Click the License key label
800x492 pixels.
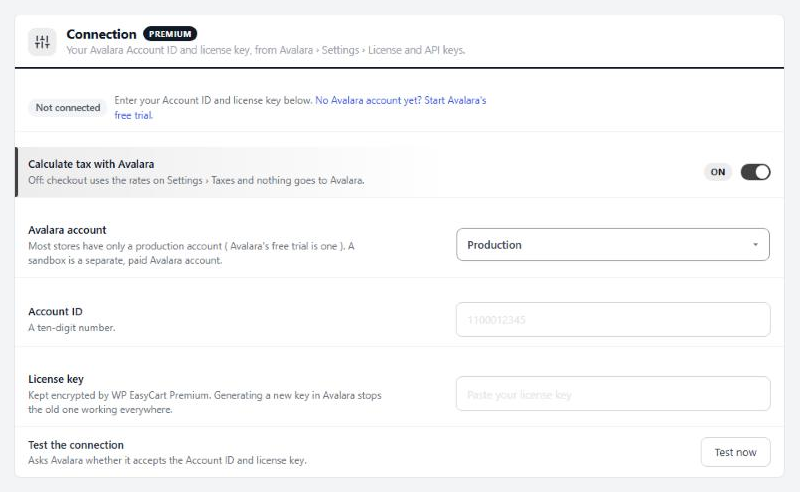[56, 379]
